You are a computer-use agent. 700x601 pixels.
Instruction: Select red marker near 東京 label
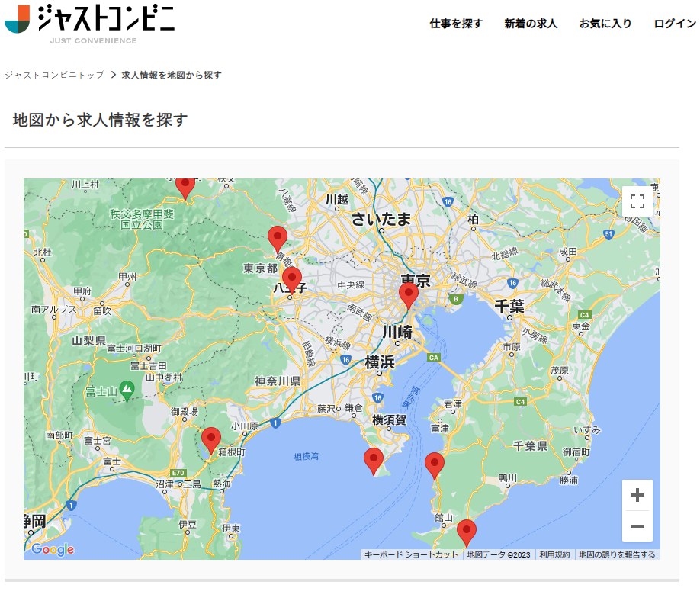(408, 294)
